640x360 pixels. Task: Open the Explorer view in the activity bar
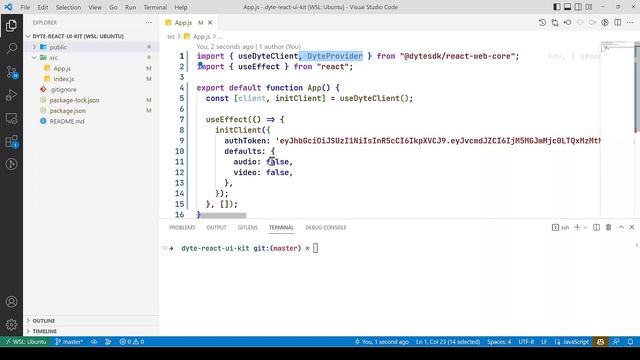[x=11, y=26]
